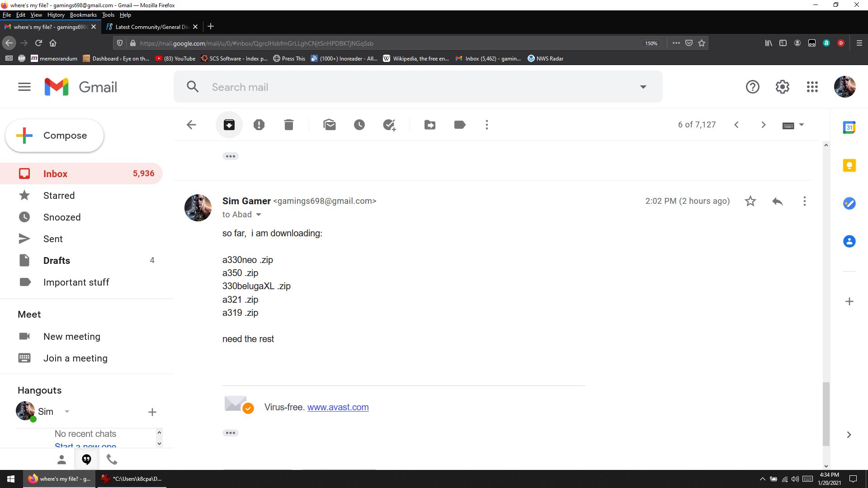Reply to Sim Gamer's message

(x=778, y=201)
